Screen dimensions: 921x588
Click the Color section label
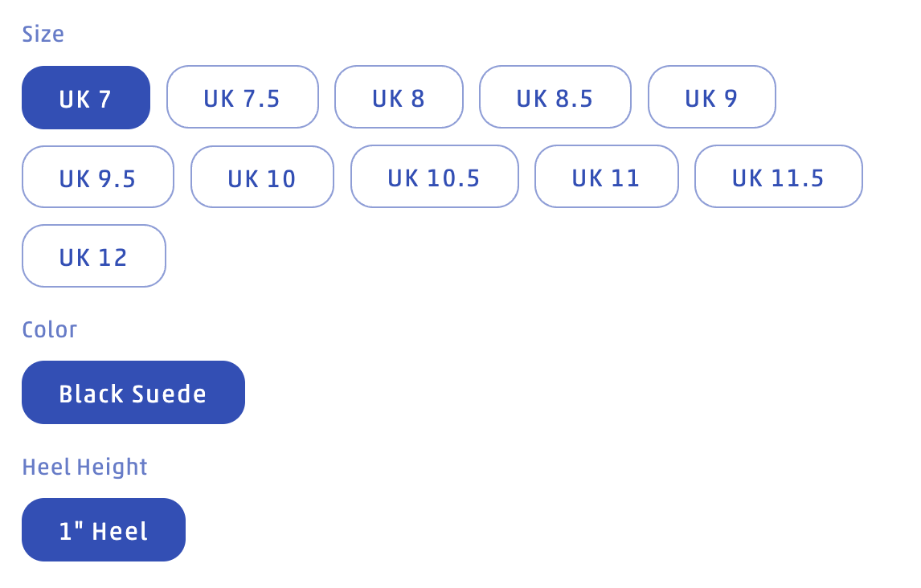(x=50, y=329)
